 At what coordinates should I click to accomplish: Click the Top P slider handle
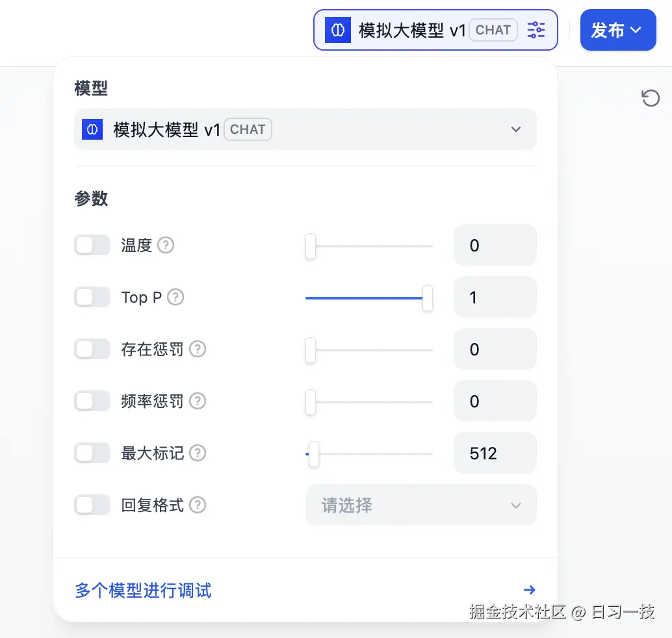428,298
